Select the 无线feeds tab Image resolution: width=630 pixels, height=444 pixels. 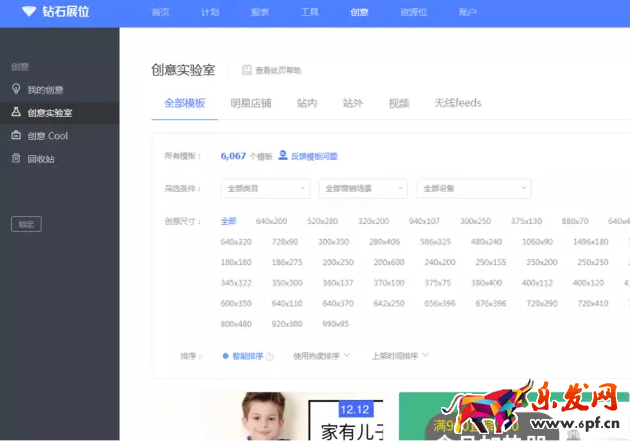pyautogui.click(x=457, y=103)
